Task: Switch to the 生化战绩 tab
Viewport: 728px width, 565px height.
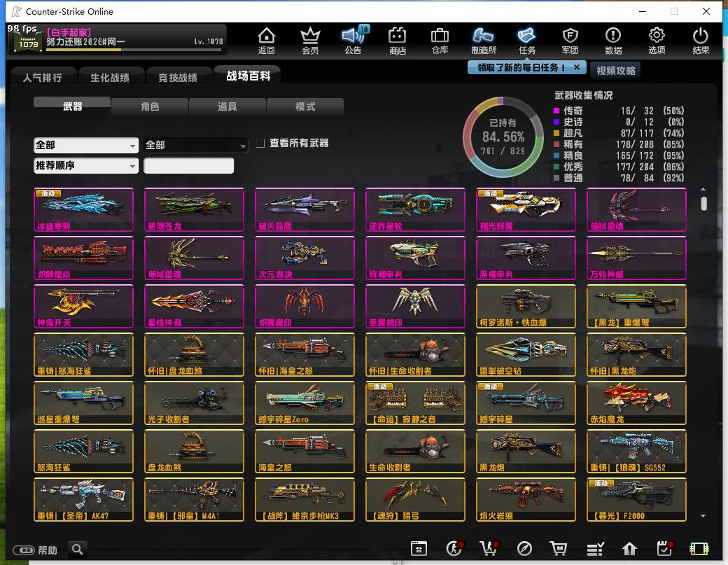Action: coord(110,77)
